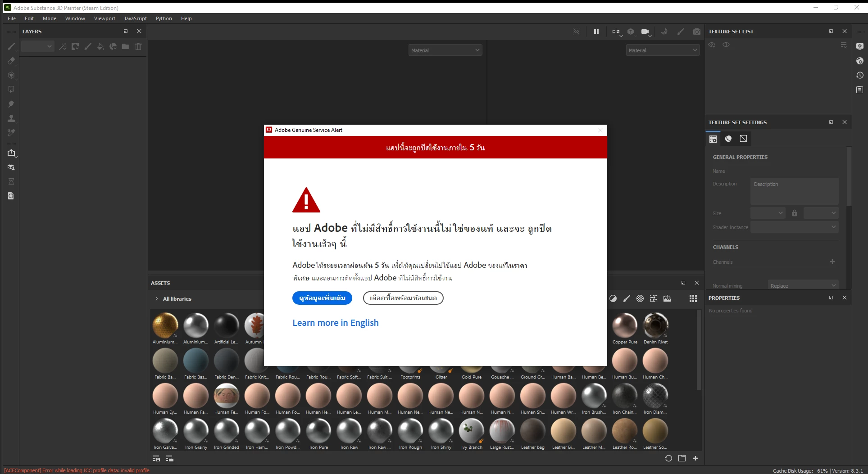Open Log clipboard icon in right dock
The height and width of the screenshot is (474, 868).
point(860,90)
